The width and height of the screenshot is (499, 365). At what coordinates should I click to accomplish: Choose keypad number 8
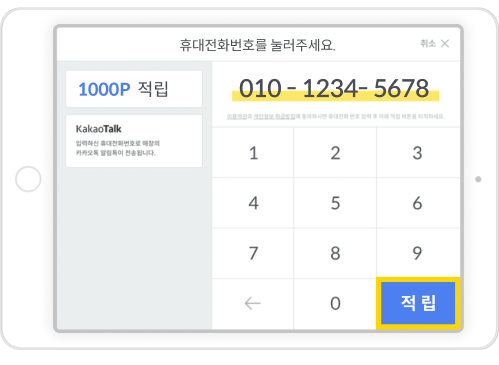click(x=335, y=253)
